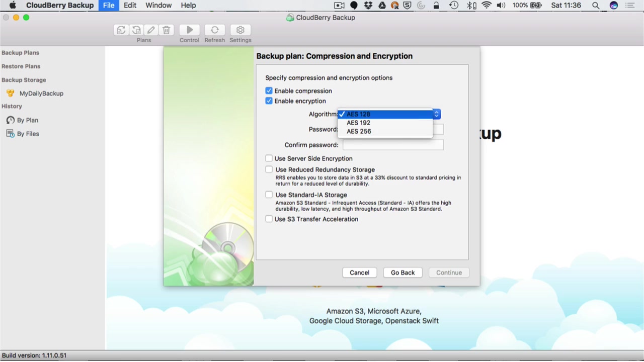Click the By Files history icon
The width and height of the screenshot is (644, 362).
tap(10, 134)
